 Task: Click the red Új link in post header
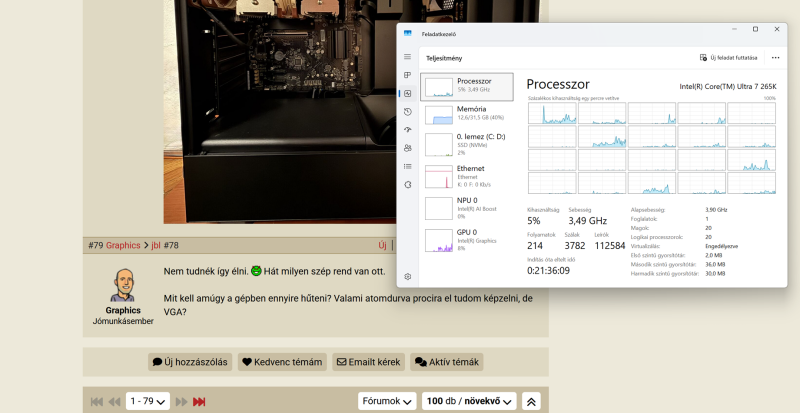pos(382,246)
